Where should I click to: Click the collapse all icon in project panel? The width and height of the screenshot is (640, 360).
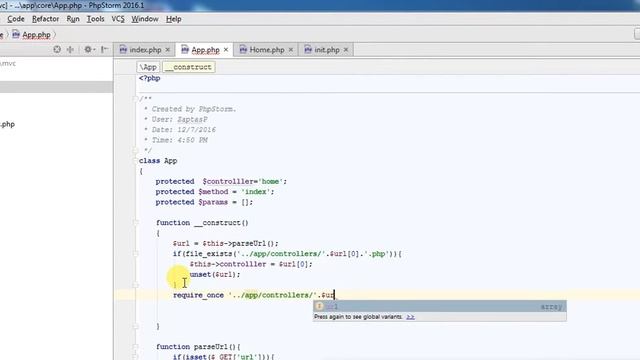point(70,49)
